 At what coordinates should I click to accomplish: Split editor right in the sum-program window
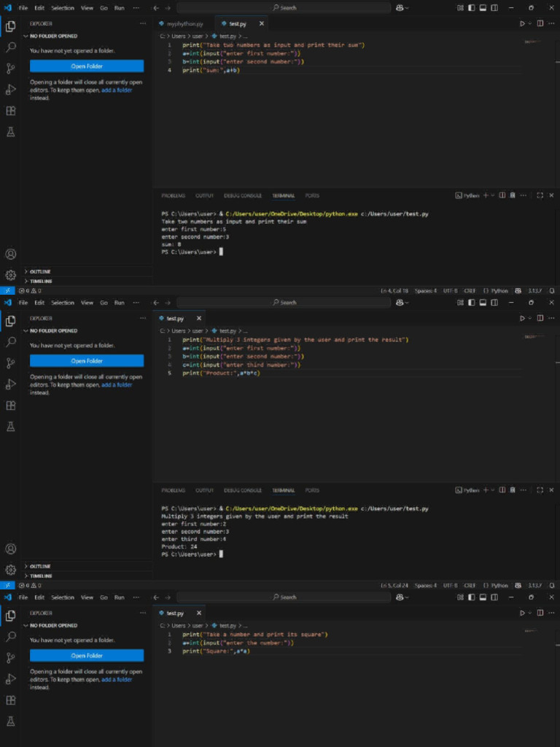tap(540, 23)
